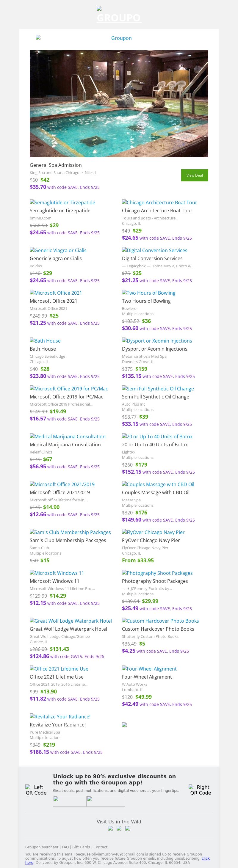This screenshot has width=238, height=868.
Task: View the Two Hours of Bowling deal
Action: (x=149, y=293)
